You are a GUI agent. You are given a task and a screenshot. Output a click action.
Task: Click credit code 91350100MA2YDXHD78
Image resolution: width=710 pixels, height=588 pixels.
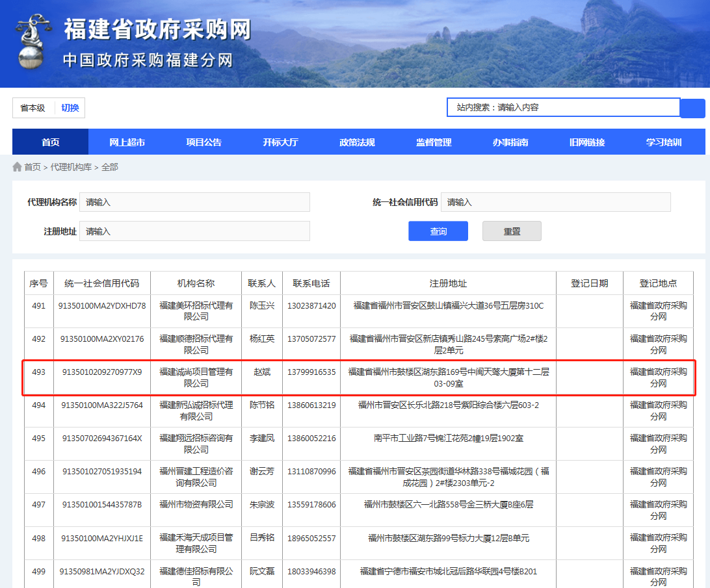pyautogui.click(x=102, y=305)
